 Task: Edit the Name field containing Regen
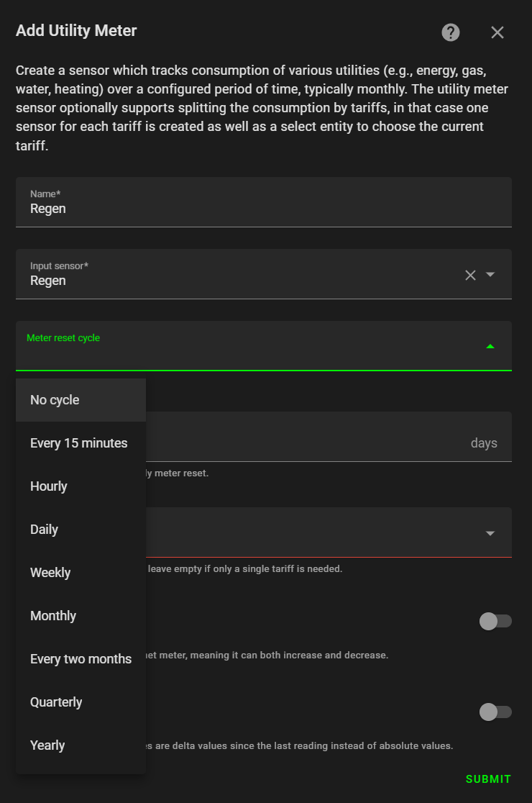point(263,201)
